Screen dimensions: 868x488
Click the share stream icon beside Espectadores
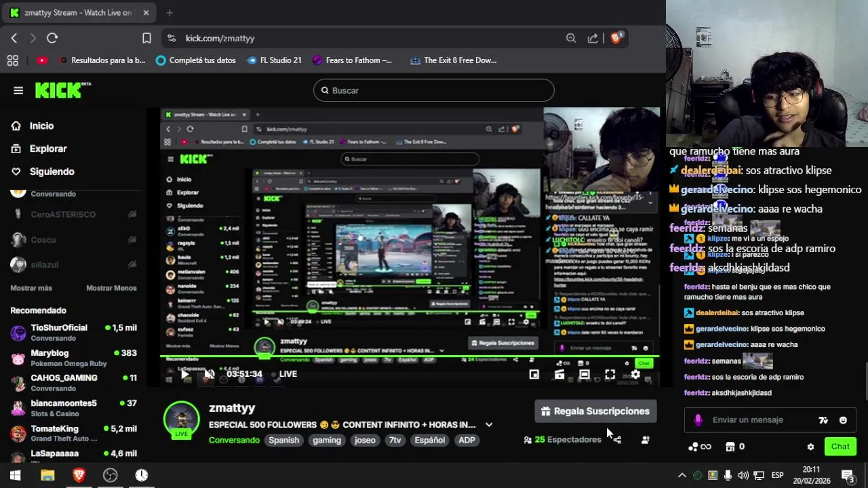coord(616,440)
